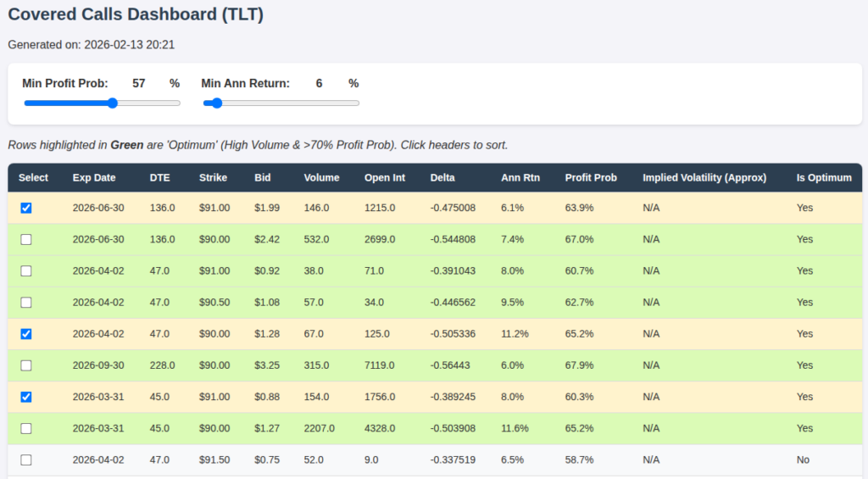This screenshot has height=479, width=868.
Task: Click the Min Ann Return slider track
Action: pyautogui.click(x=281, y=103)
